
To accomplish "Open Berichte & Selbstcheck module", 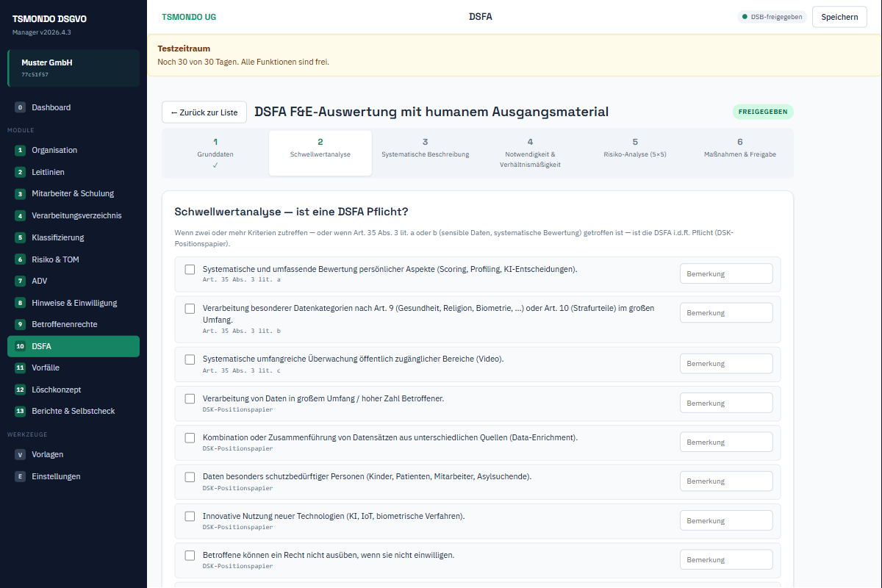I will [x=73, y=411].
